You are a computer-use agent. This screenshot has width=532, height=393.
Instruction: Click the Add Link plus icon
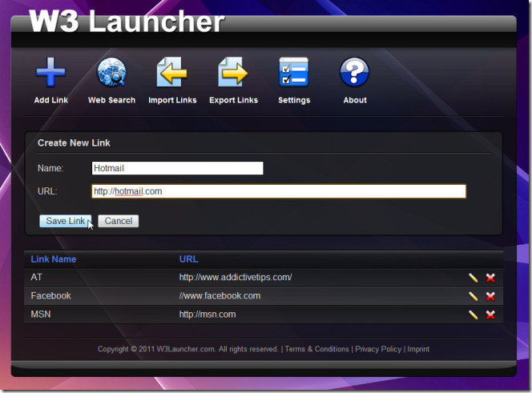[x=50, y=72]
